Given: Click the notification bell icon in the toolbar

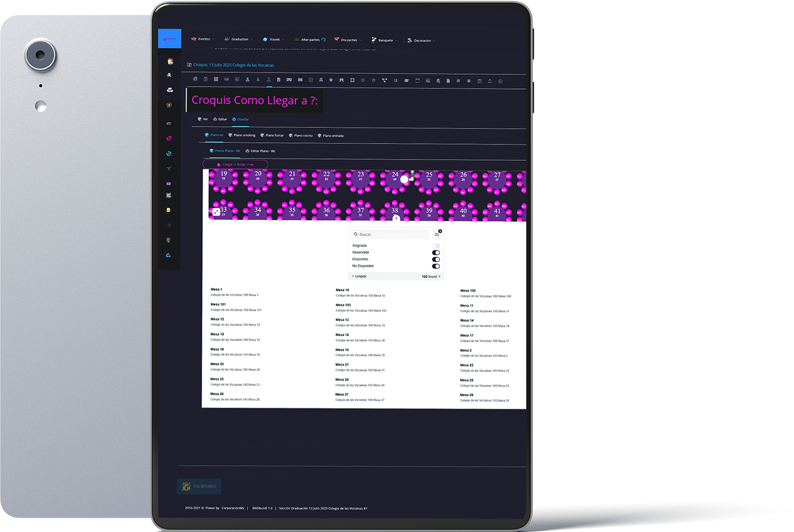Looking at the screenshot, I should tap(490, 80).
